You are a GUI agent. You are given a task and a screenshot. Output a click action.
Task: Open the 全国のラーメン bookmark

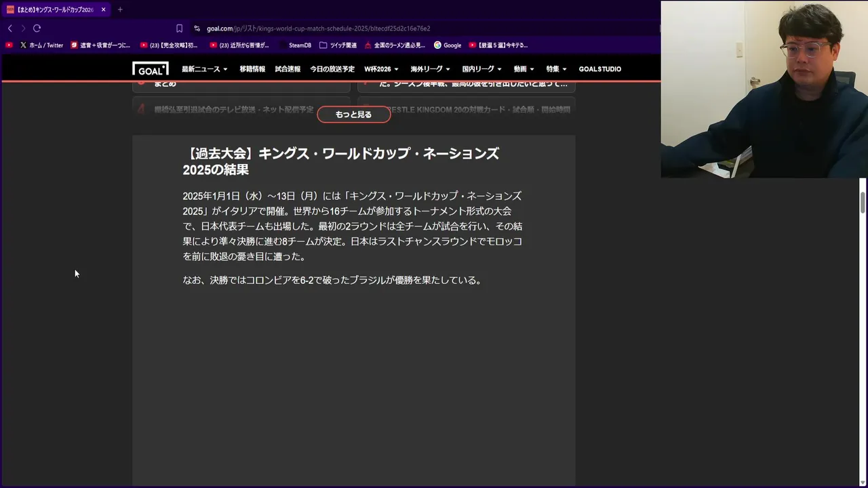coord(395,45)
